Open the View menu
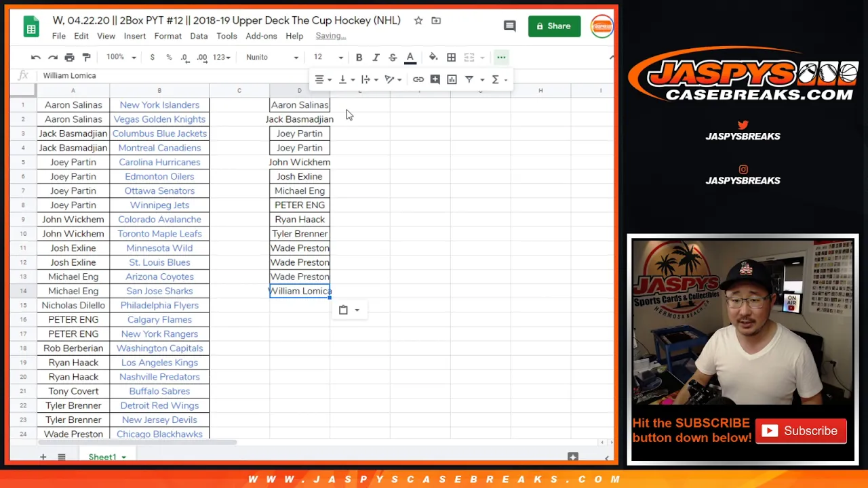Viewport: 868px width, 488px height. tap(106, 36)
